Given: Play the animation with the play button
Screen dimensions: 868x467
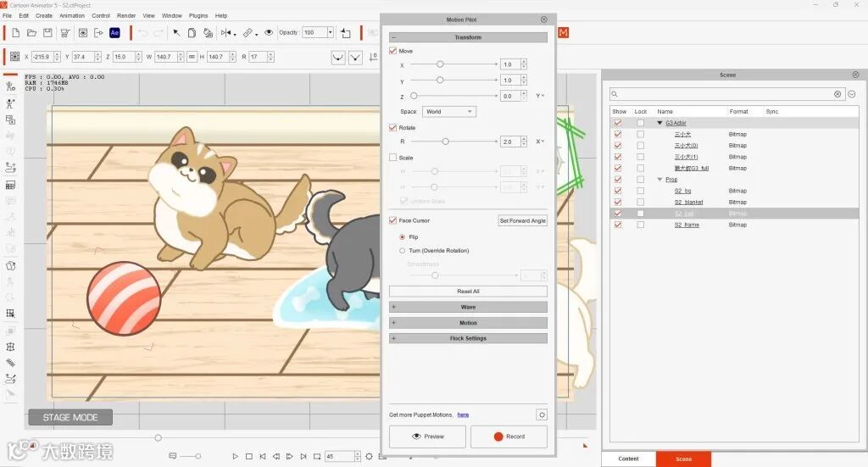Looking at the screenshot, I should pos(236,457).
